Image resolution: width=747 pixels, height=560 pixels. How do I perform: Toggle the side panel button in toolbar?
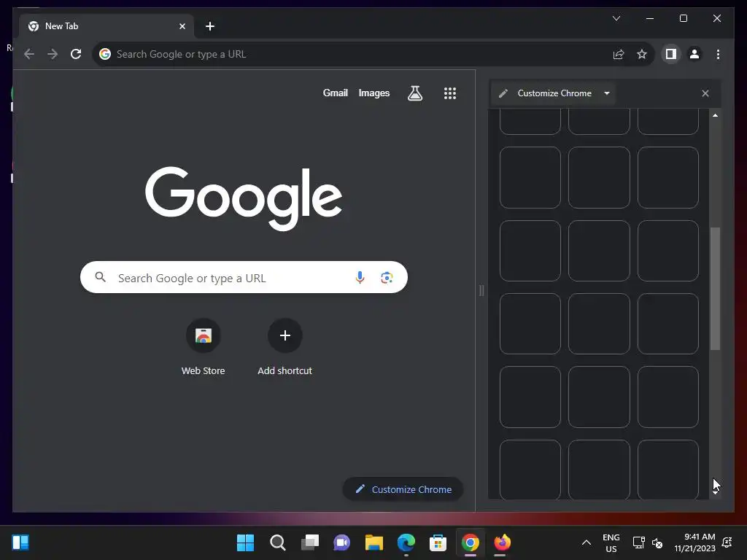(x=671, y=54)
